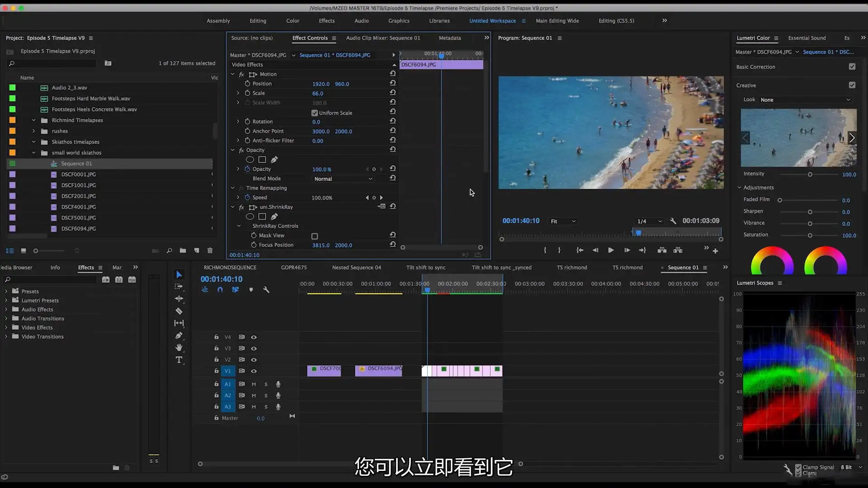Adjust the Saturation slider handle
The image size is (868, 488).
pos(810,235)
